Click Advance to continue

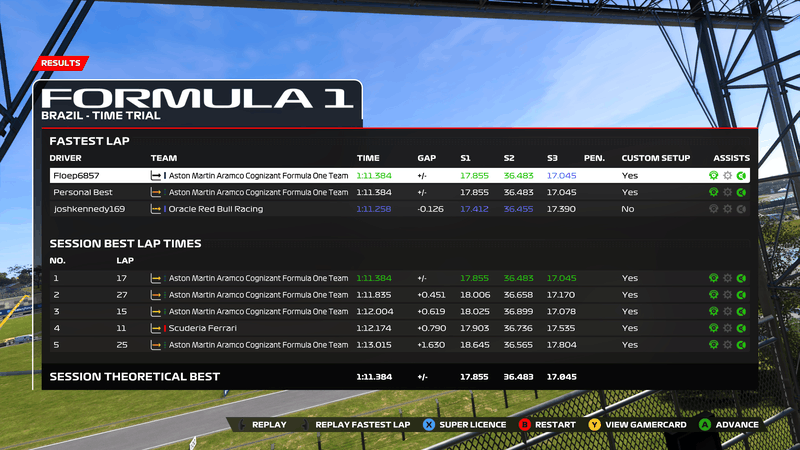pos(737,424)
